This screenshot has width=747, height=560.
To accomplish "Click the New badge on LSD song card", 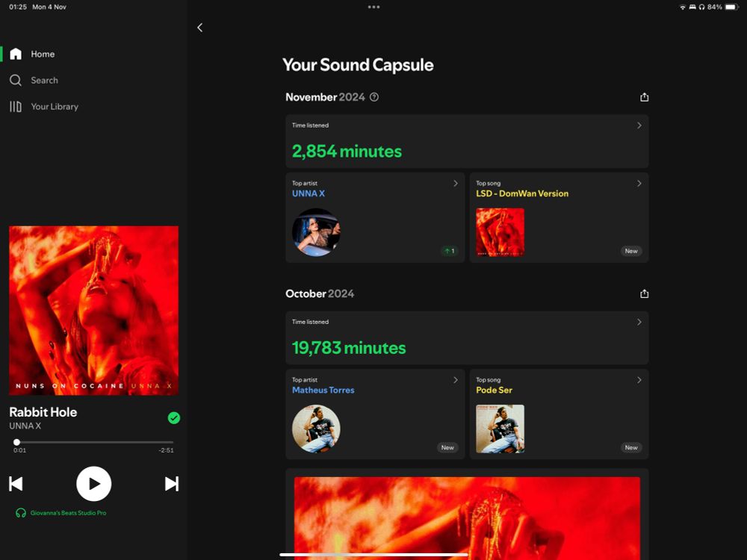I will [x=631, y=251].
